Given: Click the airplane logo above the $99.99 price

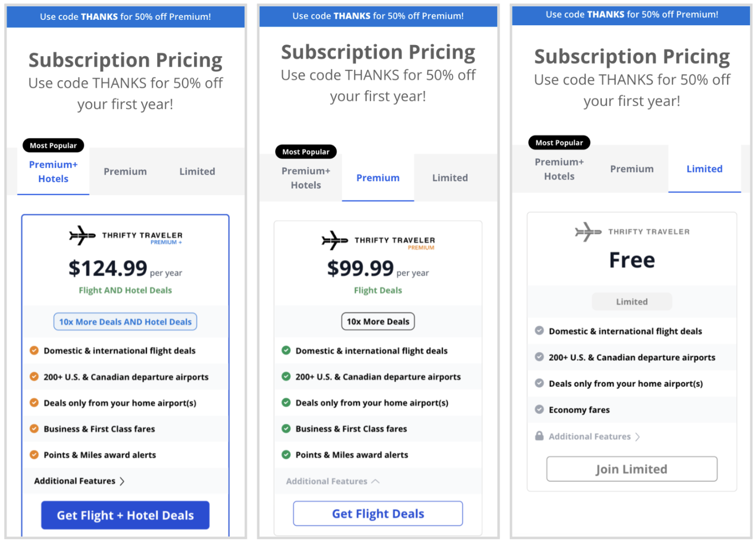Looking at the screenshot, I should pos(335,240).
